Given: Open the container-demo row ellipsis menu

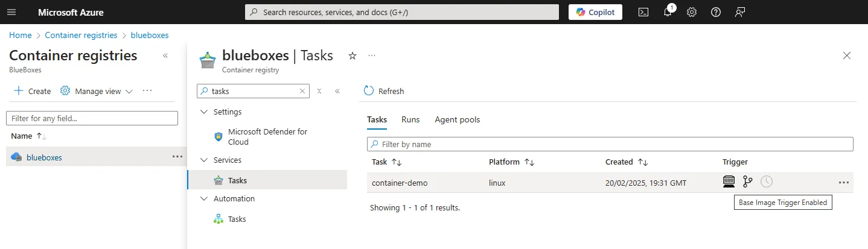Looking at the screenshot, I should coord(844,183).
